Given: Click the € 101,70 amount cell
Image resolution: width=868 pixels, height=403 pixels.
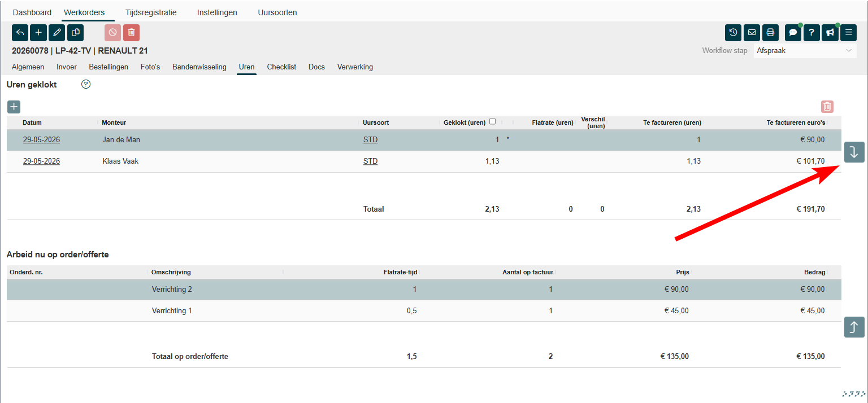Looking at the screenshot, I should (x=810, y=161).
